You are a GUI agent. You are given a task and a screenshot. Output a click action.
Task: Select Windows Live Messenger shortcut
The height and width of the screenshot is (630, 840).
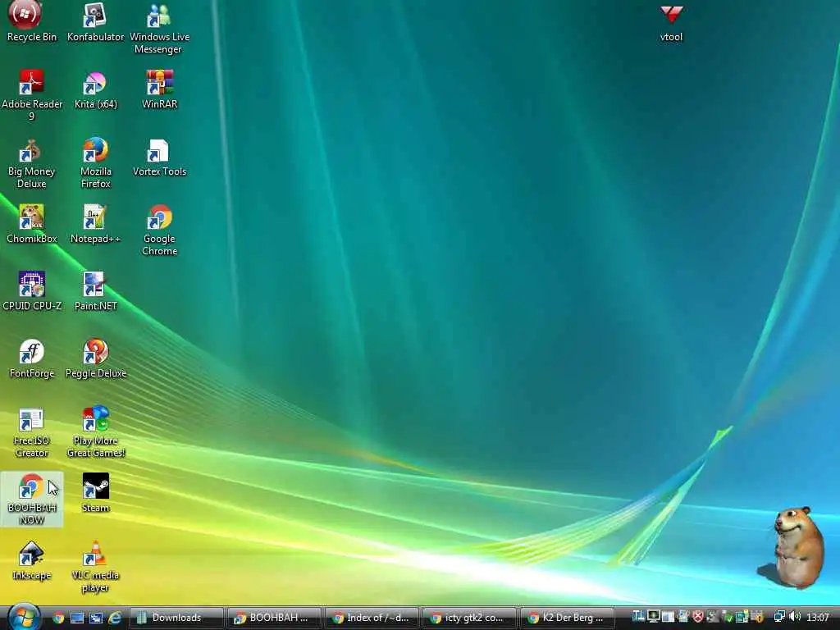coord(159,28)
